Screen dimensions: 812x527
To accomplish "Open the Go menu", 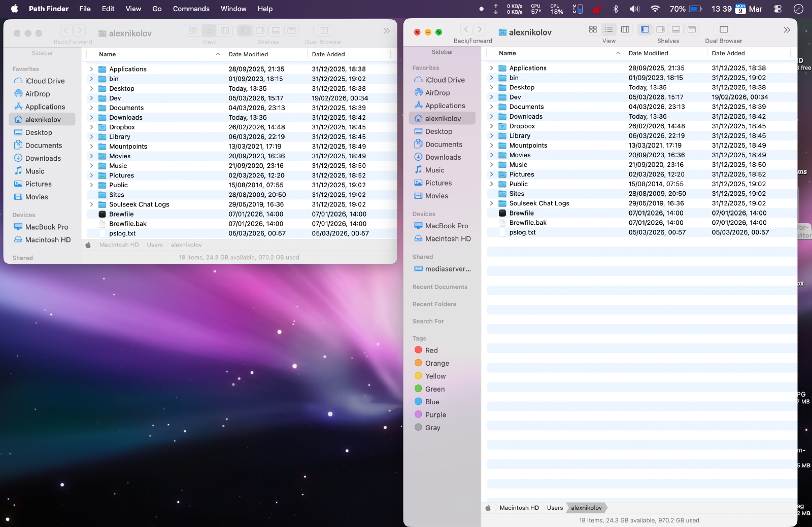I will point(157,9).
